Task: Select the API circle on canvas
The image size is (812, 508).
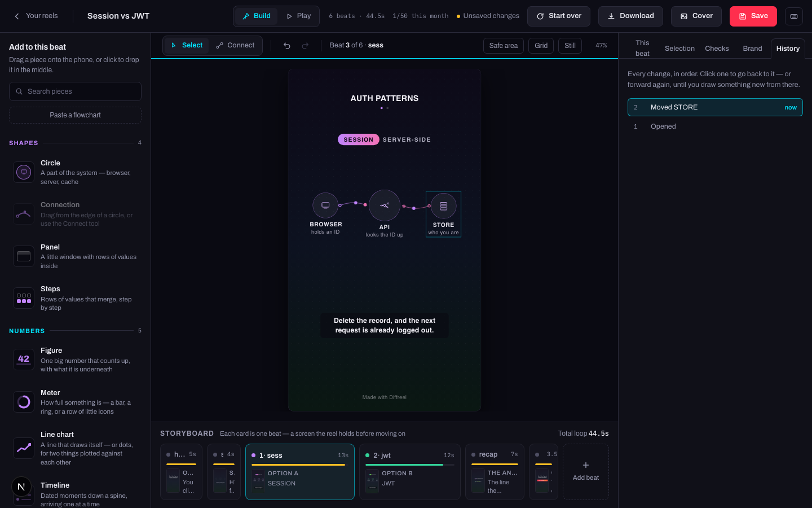Action: tap(385, 205)
